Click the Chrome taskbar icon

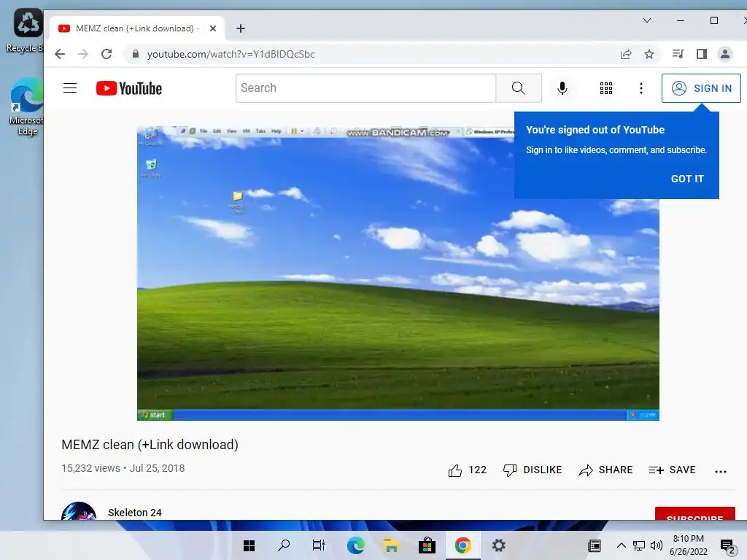[462, 545]
